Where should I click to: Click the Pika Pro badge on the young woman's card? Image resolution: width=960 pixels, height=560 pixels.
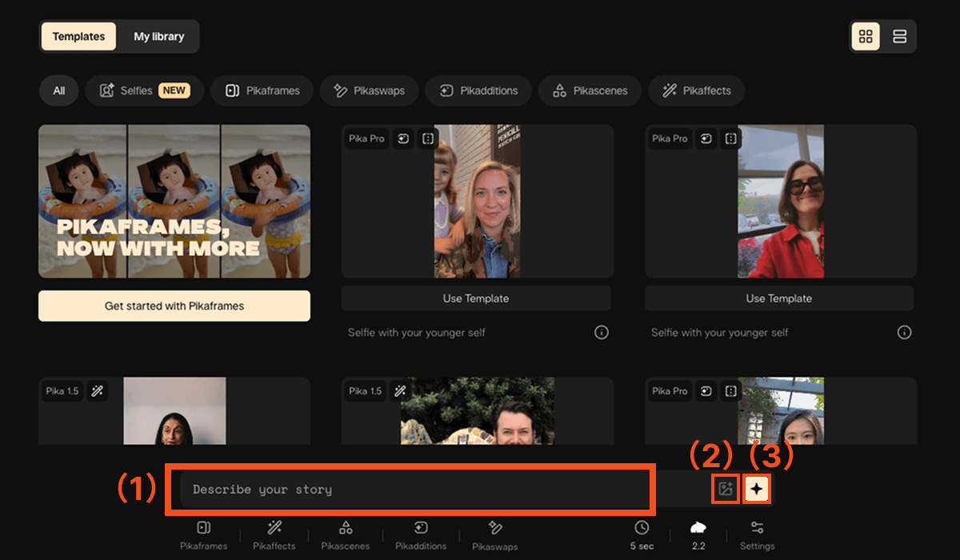point(670,391)
